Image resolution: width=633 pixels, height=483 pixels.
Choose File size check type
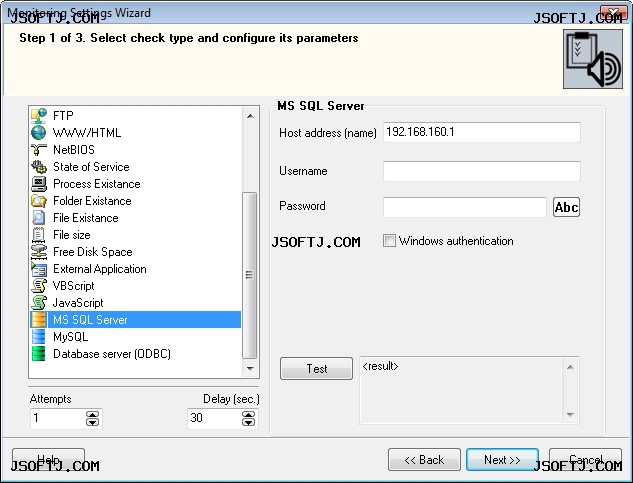(x=72, y=235)
